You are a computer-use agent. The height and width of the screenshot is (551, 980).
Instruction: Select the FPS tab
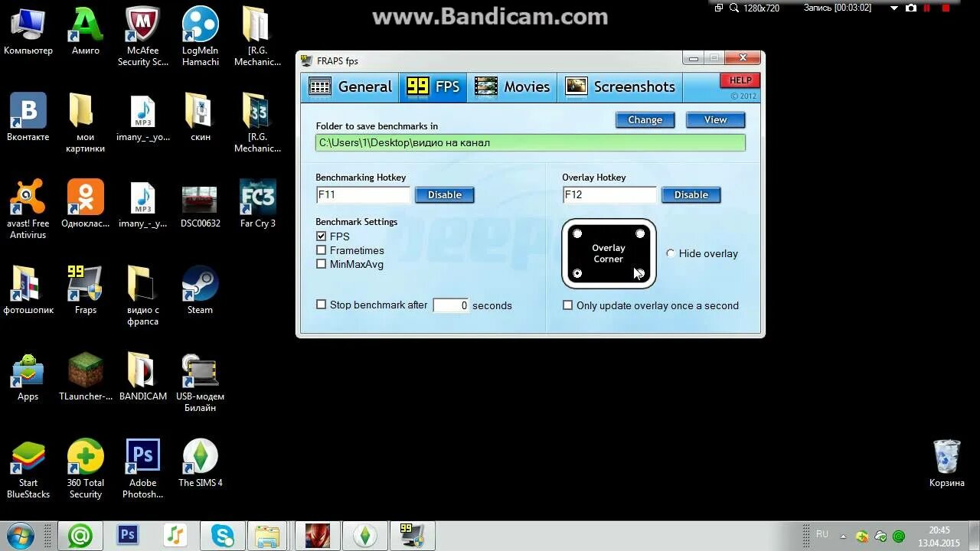tap(433, 87)
